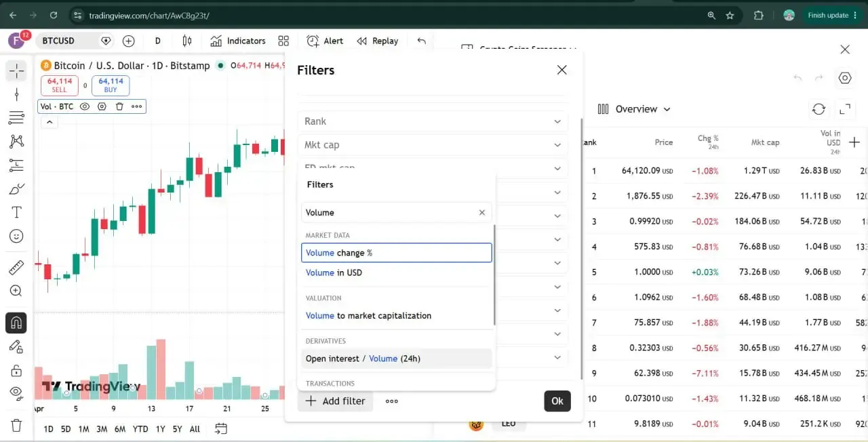Open more options for Vol indicator
Image resolution: width=868 pixels, height=442 pixels.
(136, 106)
